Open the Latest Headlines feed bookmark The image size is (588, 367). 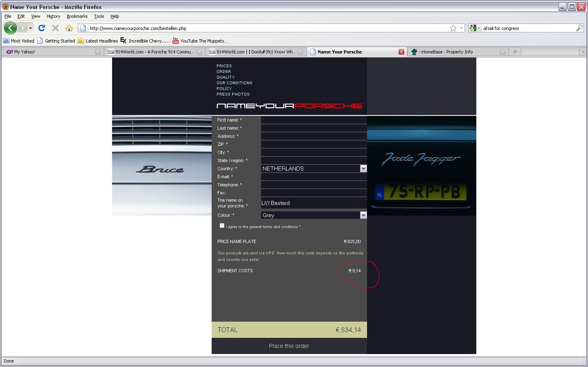click(98, 41)
